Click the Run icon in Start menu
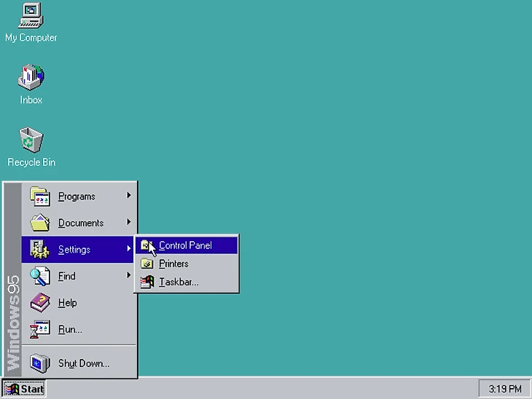Viewport: 532px width, 399px height. pyautogui.click(x=40, y=329)
